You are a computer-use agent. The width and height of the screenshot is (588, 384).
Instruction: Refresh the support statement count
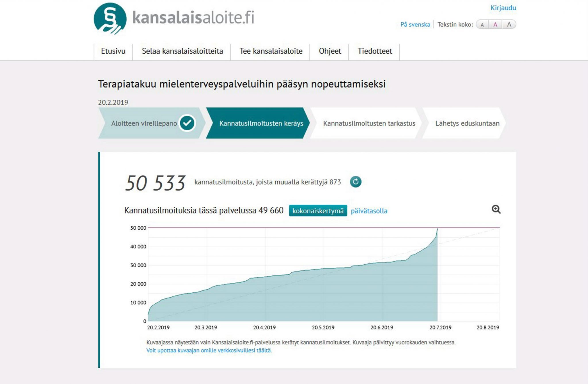point(355,182)
